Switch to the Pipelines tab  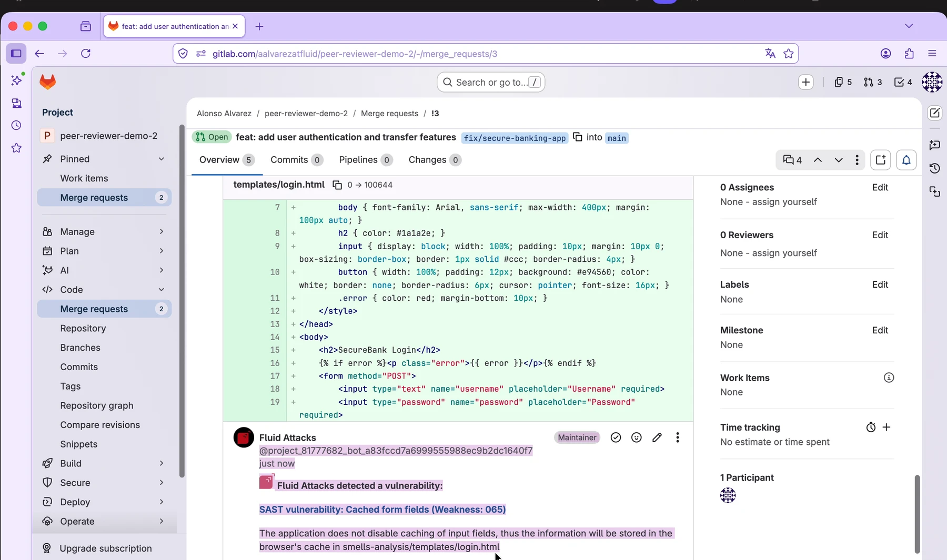tap(366, 160)
